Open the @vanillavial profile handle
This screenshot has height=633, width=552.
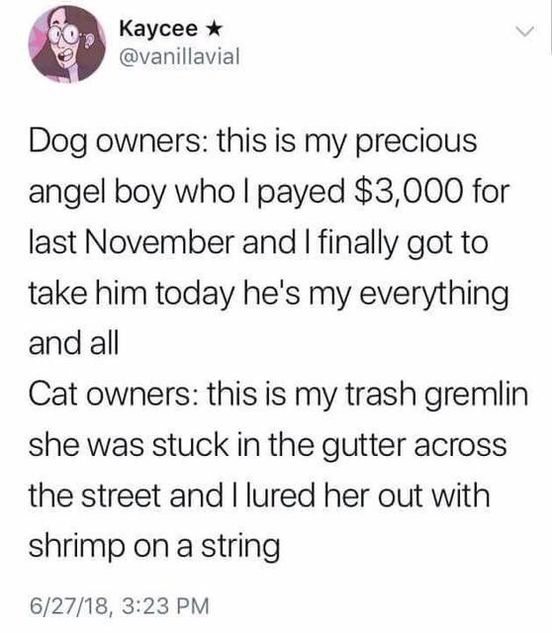(180, 56)
